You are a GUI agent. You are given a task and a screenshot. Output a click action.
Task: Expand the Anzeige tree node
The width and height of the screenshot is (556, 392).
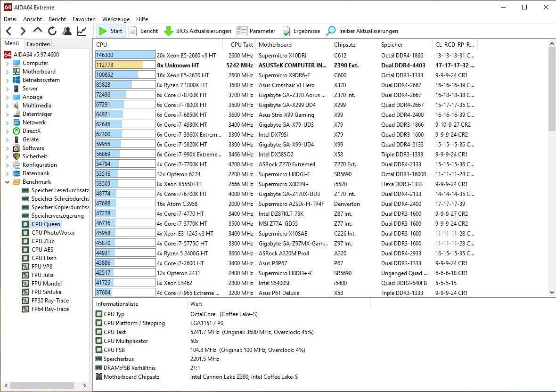[x=8, y=97]
